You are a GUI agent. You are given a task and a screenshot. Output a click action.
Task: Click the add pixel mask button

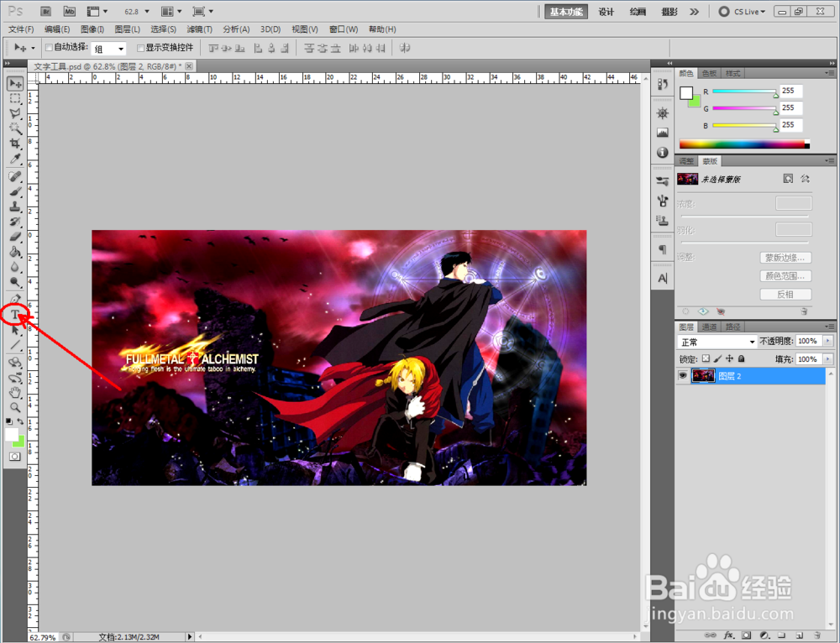788,179
